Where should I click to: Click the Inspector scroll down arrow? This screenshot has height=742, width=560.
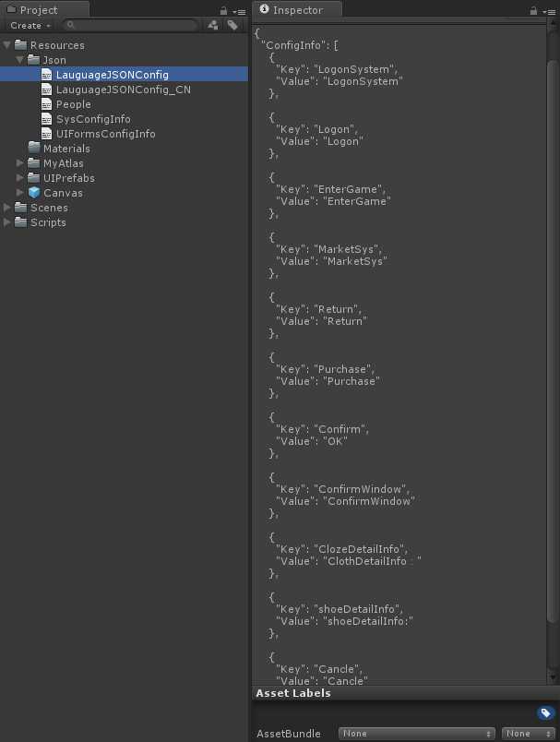(x=552, y=677)
